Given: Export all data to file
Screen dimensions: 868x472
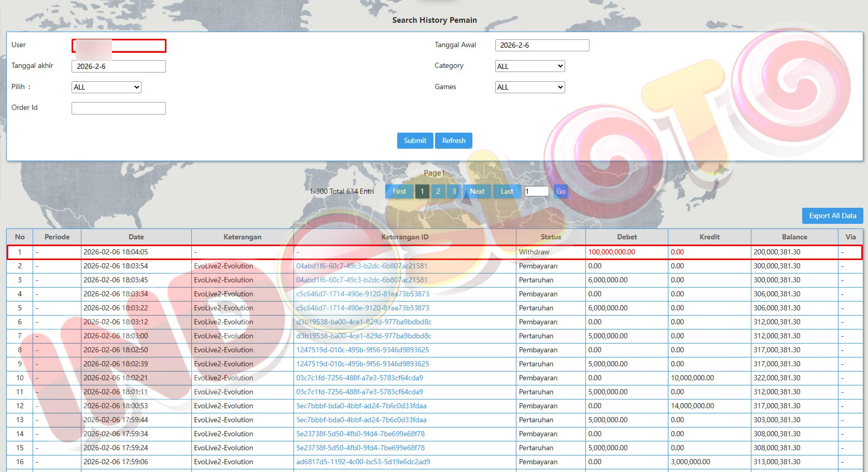Looking at the screenshot, I should 832,216.
